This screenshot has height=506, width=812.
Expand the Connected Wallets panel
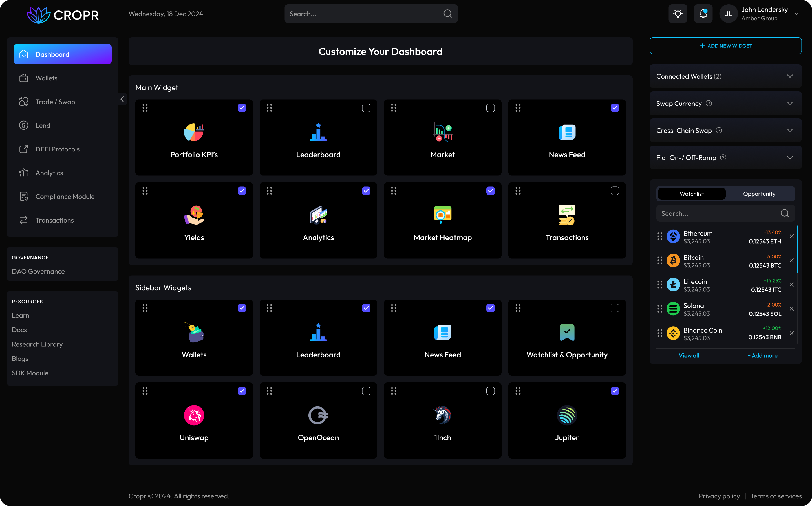pos(725,76)
